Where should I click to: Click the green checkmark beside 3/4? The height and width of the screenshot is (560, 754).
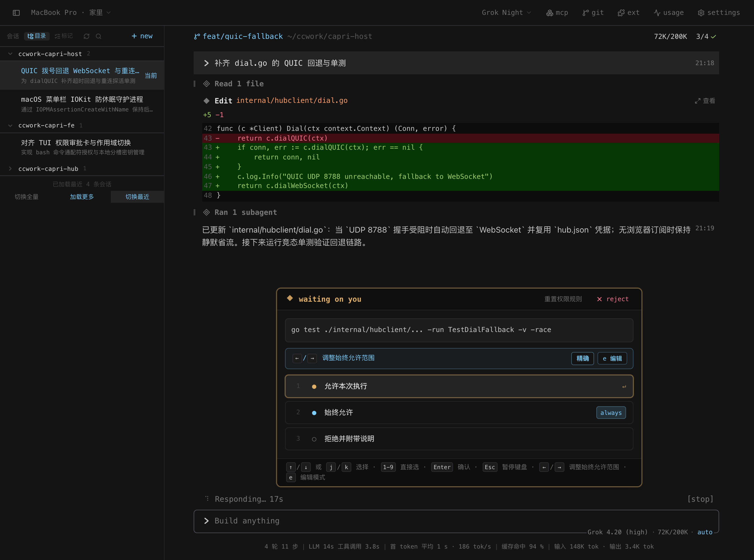[x=713, y=37]
